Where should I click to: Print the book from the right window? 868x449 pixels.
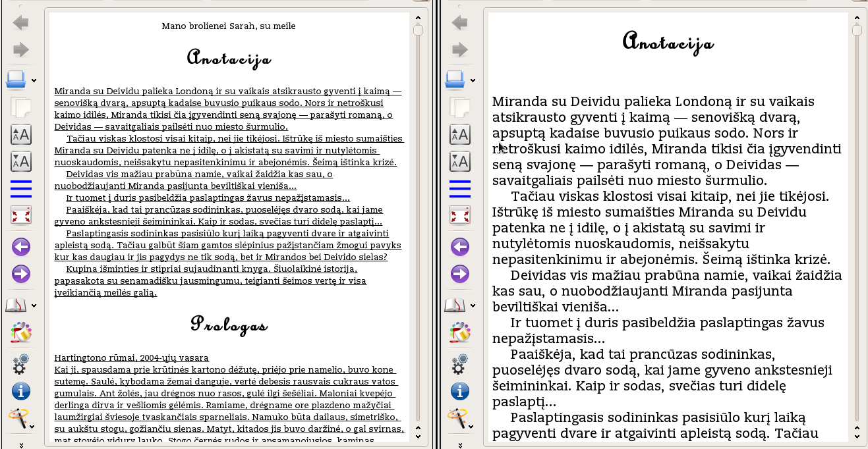click(x=455, y=80)
